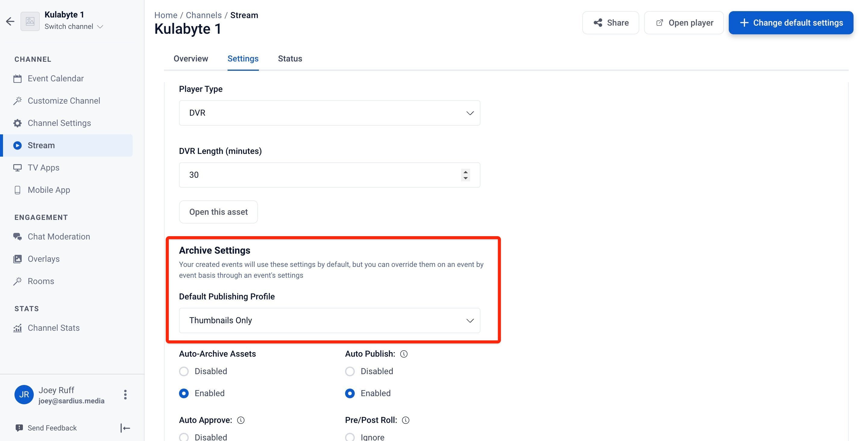Image resolution: width=868 pixels, height=441 pixels.
Task: Click the plus icon on Change default settings
Action: click(x=744, y=23)
